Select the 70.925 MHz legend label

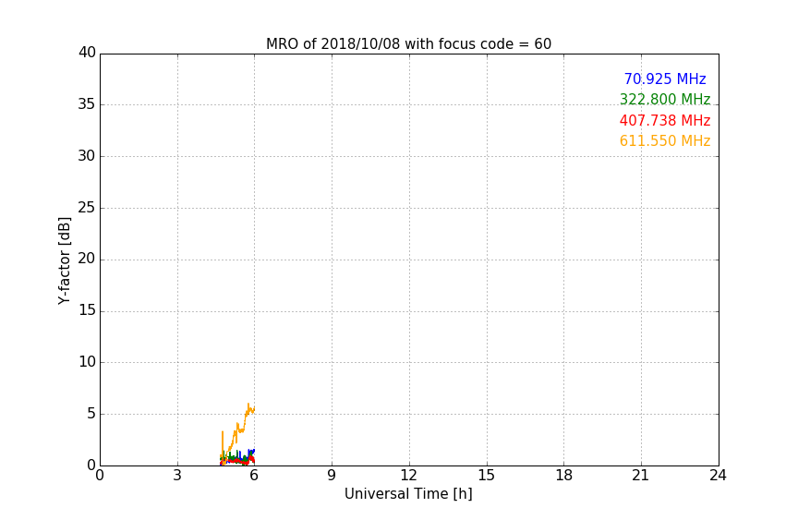click(x=665, y=79)
